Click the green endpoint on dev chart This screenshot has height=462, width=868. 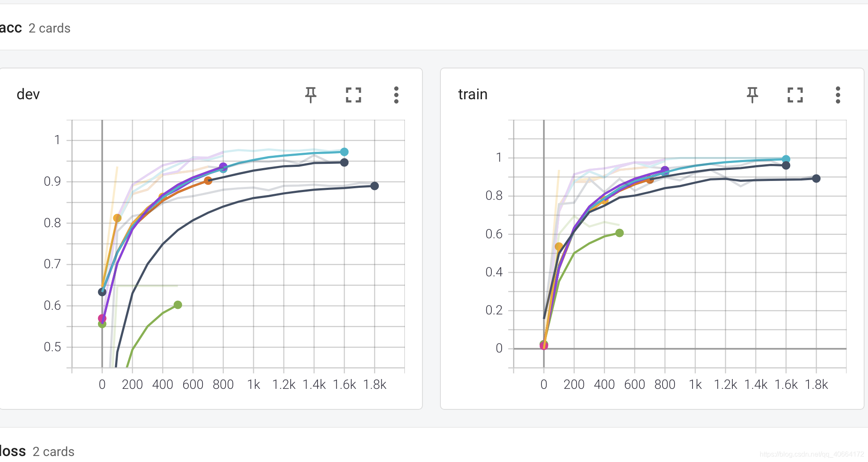[x=178, y=305]
